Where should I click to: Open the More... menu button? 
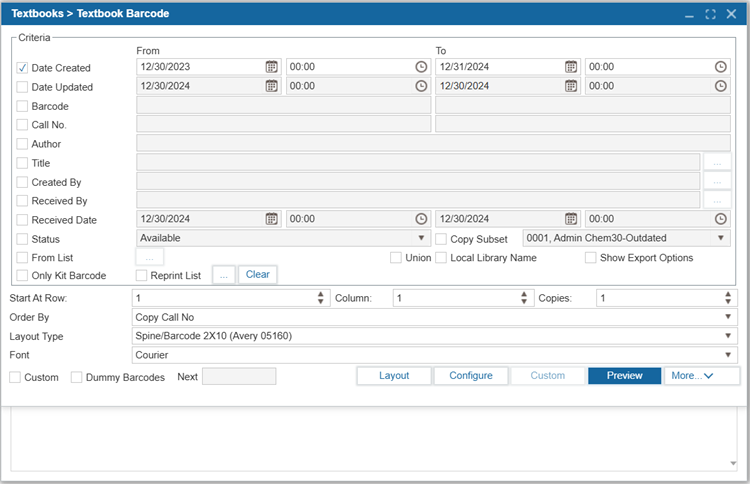701,376
